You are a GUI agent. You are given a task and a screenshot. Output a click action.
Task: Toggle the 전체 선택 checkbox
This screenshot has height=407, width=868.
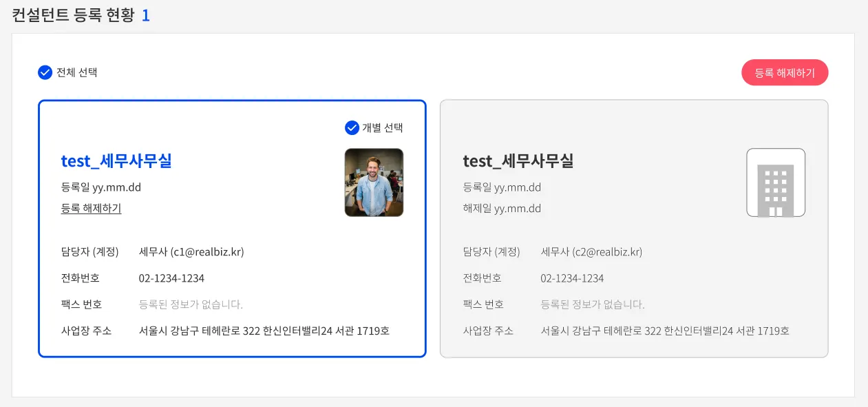tap(45, 72)
